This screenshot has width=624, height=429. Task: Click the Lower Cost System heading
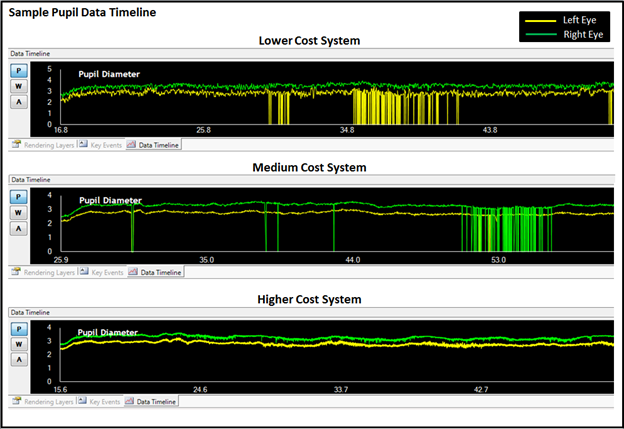point(309,41)
